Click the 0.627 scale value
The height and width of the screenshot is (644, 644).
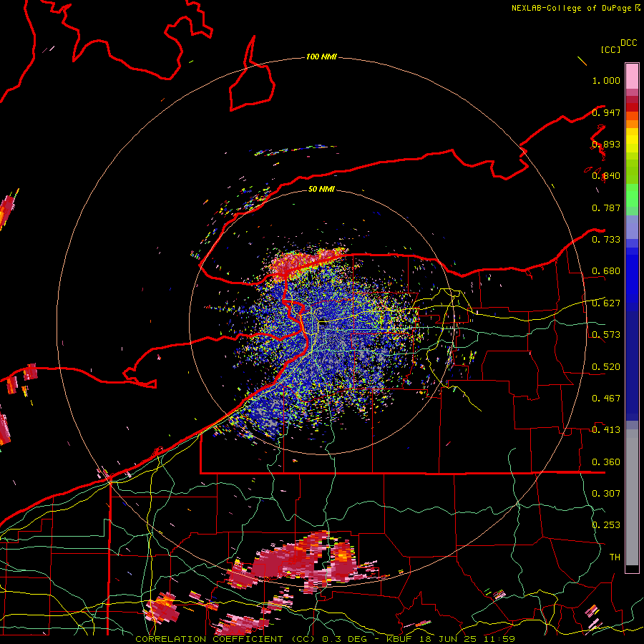(606, 303)
